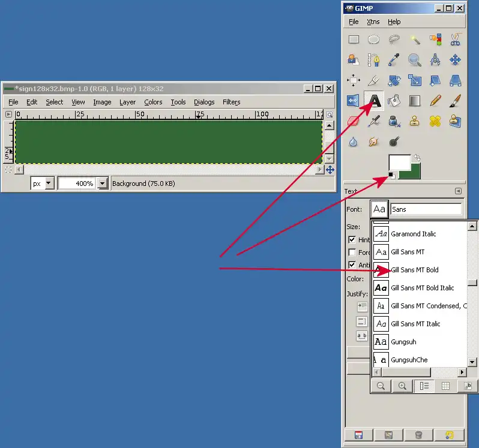The width and height of the screenshot is (479, 448).
Task: Open the Xtns menu in toolbox
Action: coord(373,22)
